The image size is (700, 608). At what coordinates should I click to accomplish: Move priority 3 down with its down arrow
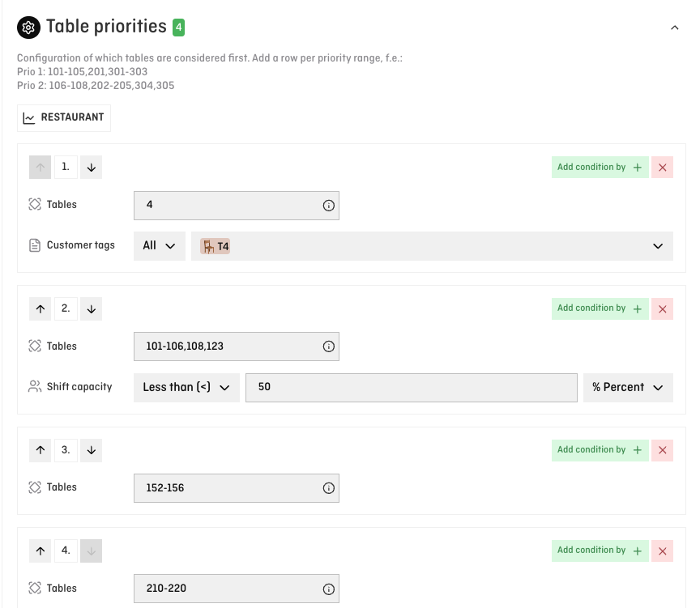click(x=91, y=450)
